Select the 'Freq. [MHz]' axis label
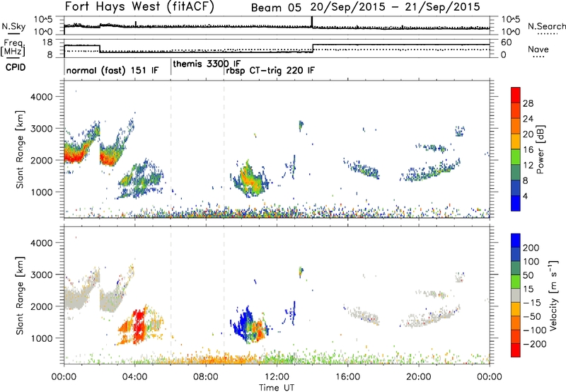566x392 pixels. click(x=13, y=47)
